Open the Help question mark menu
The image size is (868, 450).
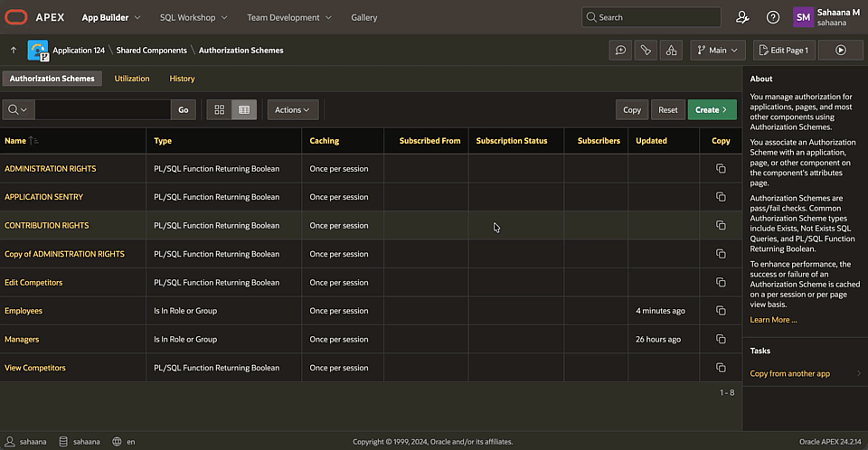coord(773,17)
